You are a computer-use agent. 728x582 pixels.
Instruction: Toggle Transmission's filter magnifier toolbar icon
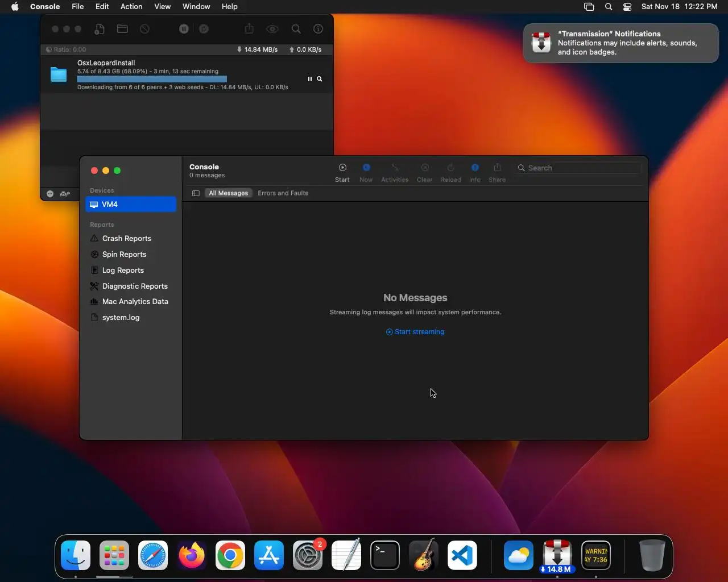296,29
